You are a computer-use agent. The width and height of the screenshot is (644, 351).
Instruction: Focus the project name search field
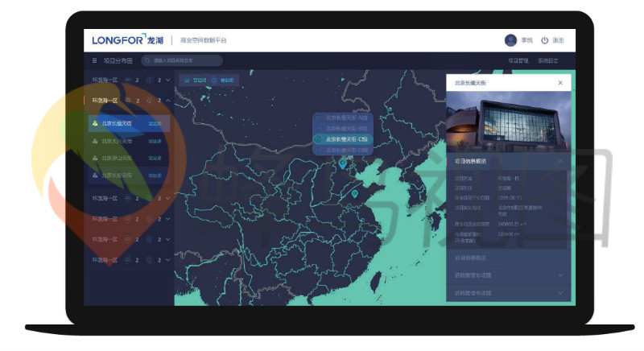click(182, 60)
